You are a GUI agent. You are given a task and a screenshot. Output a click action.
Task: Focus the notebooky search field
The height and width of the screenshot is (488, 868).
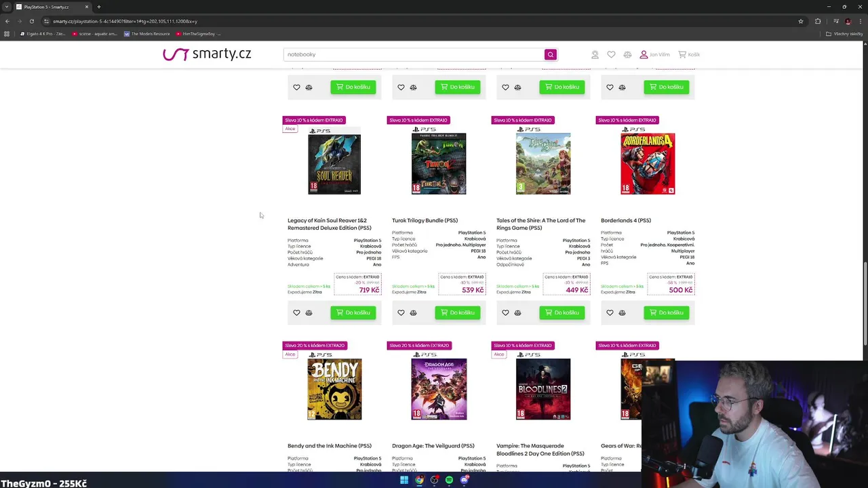414,54
